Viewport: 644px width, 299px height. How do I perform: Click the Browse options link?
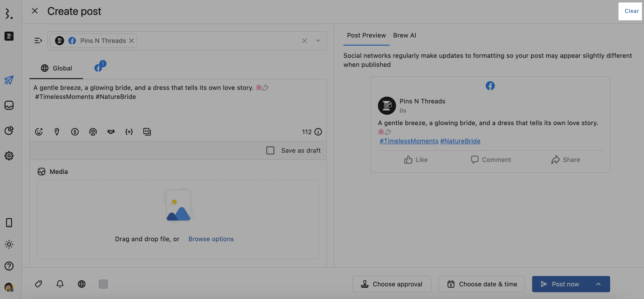(211, 239)
